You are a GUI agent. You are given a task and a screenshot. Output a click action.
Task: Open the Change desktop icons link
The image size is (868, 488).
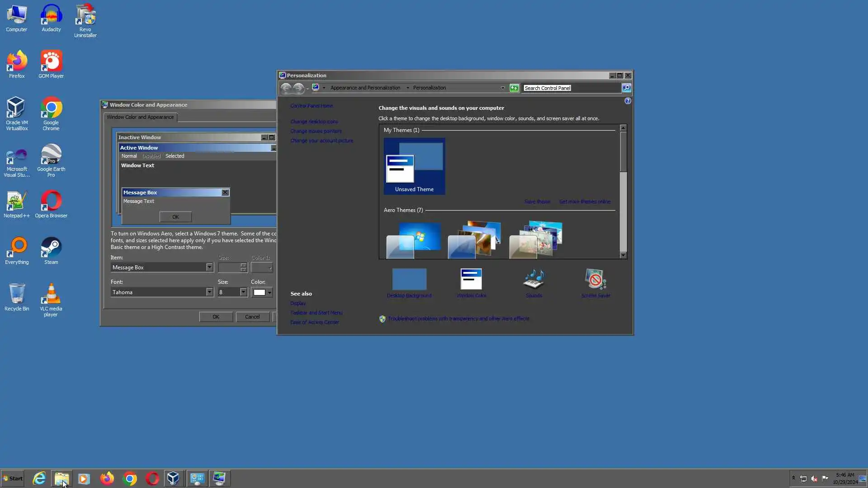314,122
